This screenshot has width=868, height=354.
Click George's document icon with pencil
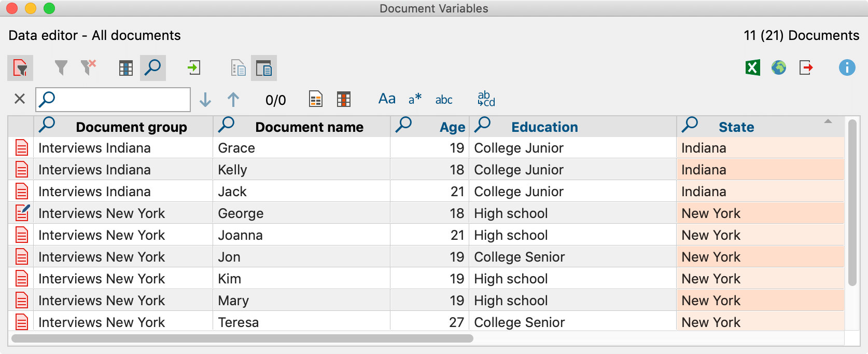tap(22, 213)
